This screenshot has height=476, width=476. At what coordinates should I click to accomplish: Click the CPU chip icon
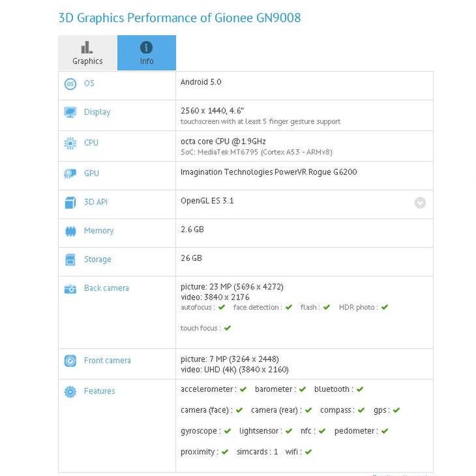coord(70,143)
